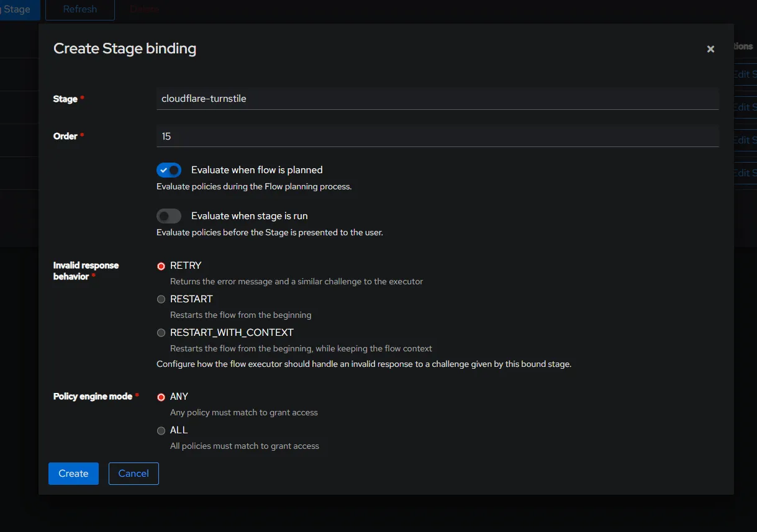Choose the RESTART radio button
Screen dimensions: 757x532
[161, 299]
